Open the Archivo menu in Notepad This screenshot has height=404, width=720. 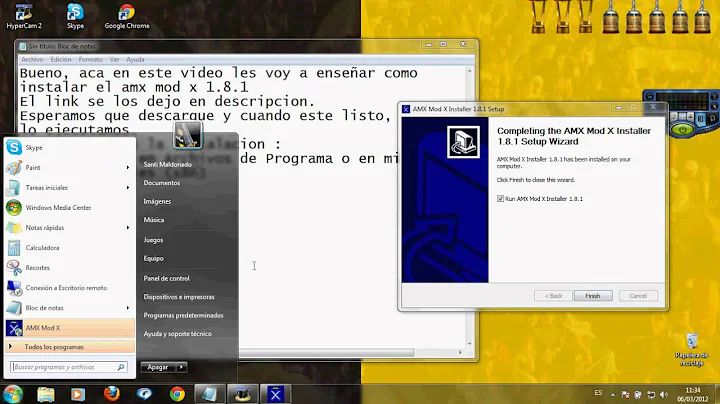tap(32, 59)
